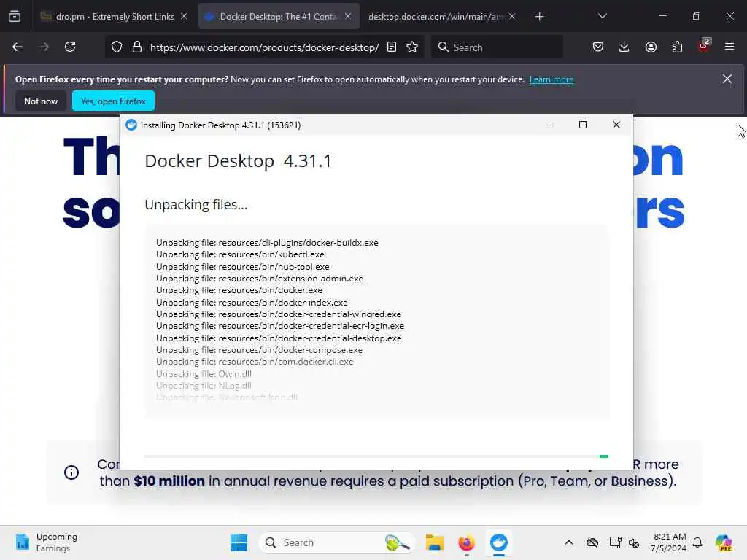Choose Not now in notification bar
Screen dimensions: 747x560
point(41,101)
